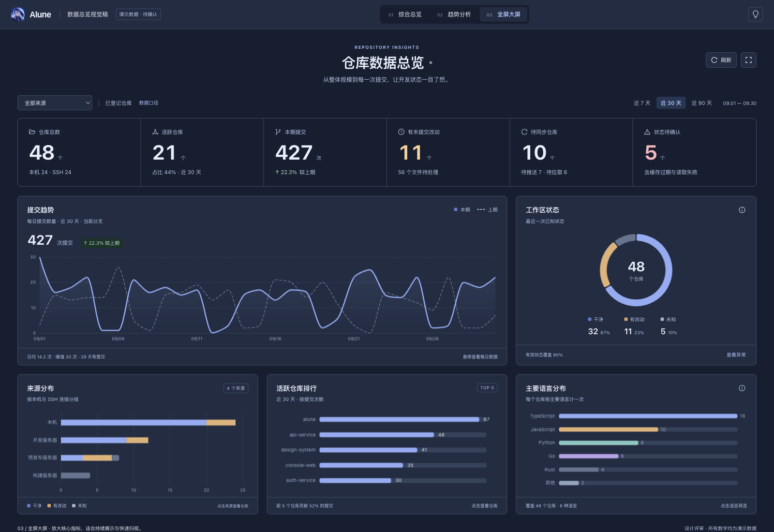
Task: Click the 已登记仓库 link
Action: (119, 103)
